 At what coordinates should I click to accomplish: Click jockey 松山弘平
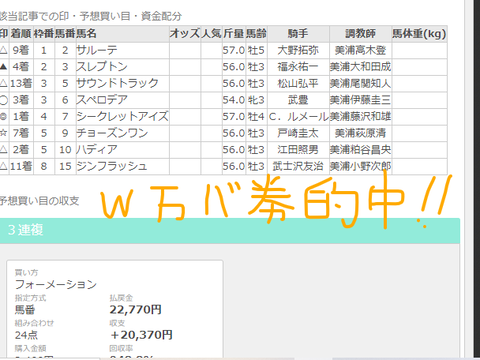[x=298, y=83]
